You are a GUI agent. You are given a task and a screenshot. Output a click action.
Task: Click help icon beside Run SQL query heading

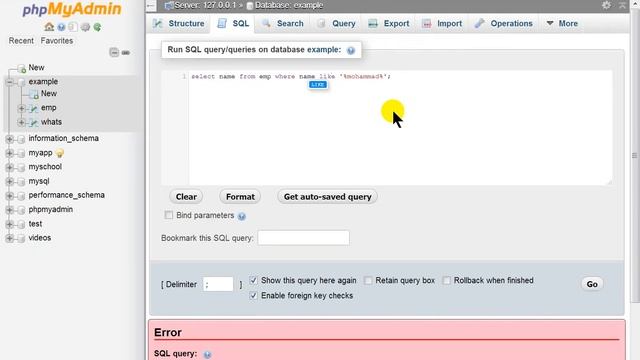(351, 50)
